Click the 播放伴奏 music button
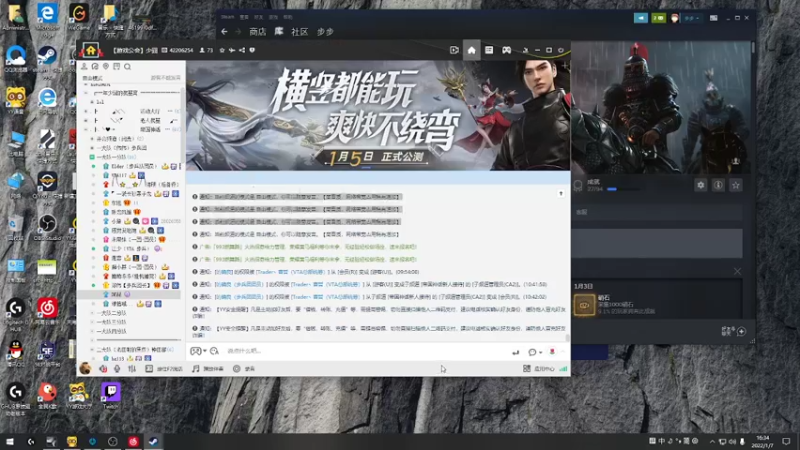 click(208, 368)
